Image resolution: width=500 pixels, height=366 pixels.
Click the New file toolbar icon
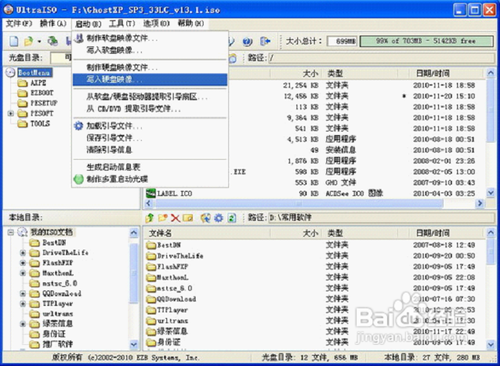14,41
